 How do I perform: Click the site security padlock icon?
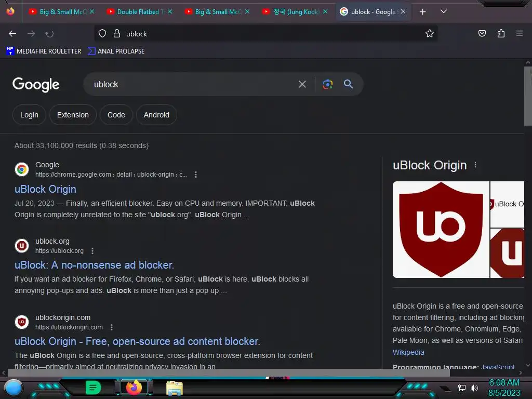point(117,34)
